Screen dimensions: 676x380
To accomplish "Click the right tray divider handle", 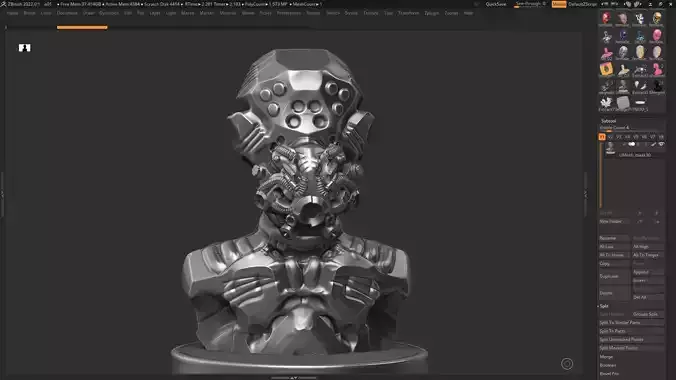I will pos(585,194).
